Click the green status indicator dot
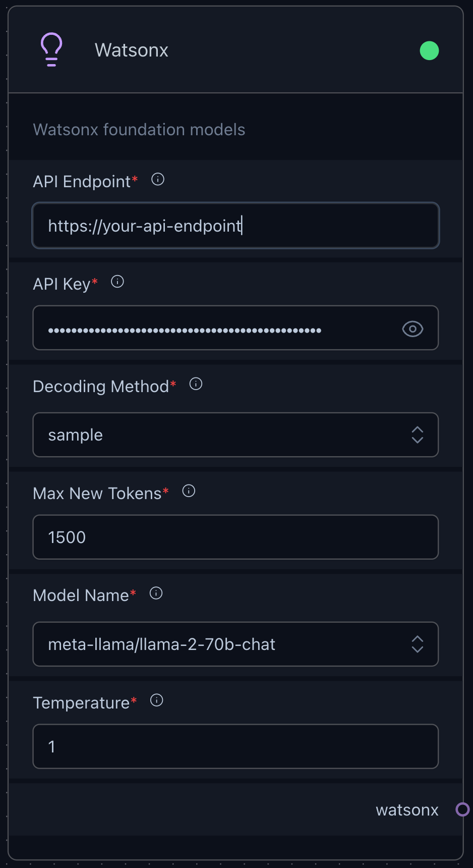The height and width of the screenshot is (868, 473). pyautogui.click(x=429, y=50)
